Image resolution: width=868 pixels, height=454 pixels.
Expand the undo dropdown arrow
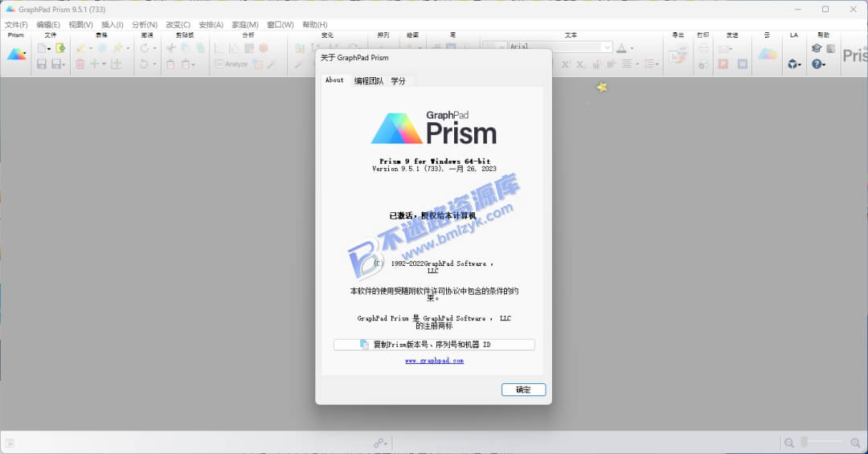click(x=154, y=64)
